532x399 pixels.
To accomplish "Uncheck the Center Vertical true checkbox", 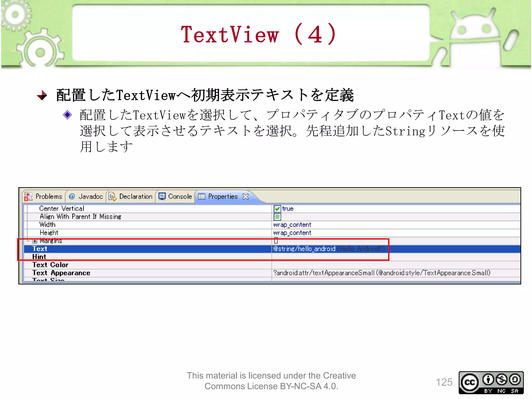I will (277, 209).
